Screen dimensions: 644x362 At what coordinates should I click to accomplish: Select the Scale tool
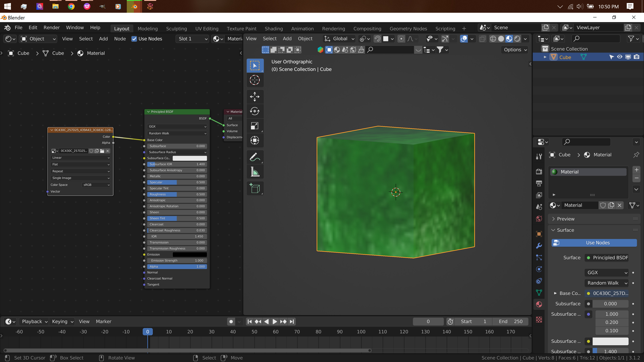(255, 126)
